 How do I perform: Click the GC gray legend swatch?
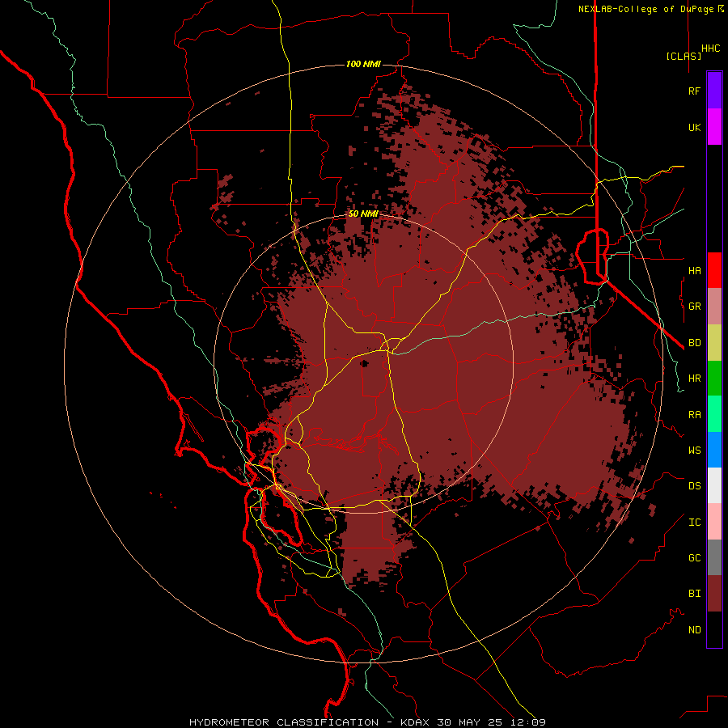click(x=714, y=557)
